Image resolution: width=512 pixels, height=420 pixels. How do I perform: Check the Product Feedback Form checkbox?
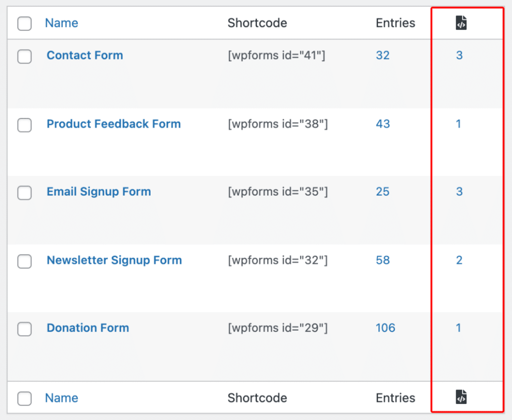tap(24, 125)
